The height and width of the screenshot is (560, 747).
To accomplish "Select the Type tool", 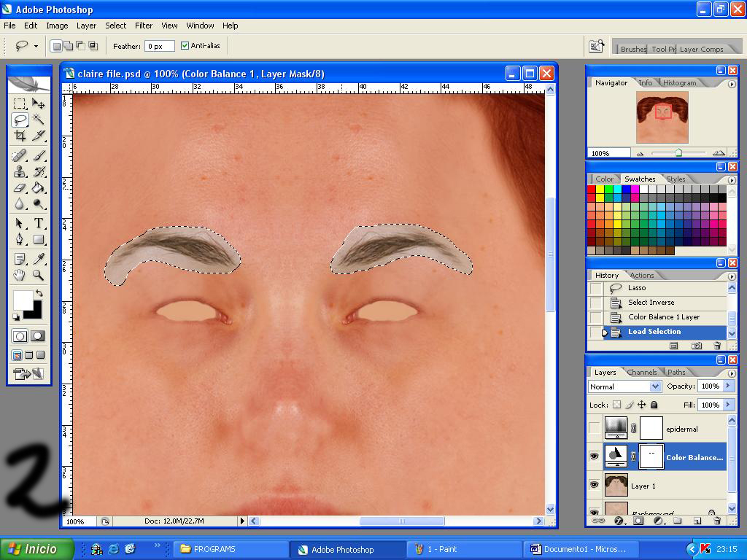I will [38, 223].
